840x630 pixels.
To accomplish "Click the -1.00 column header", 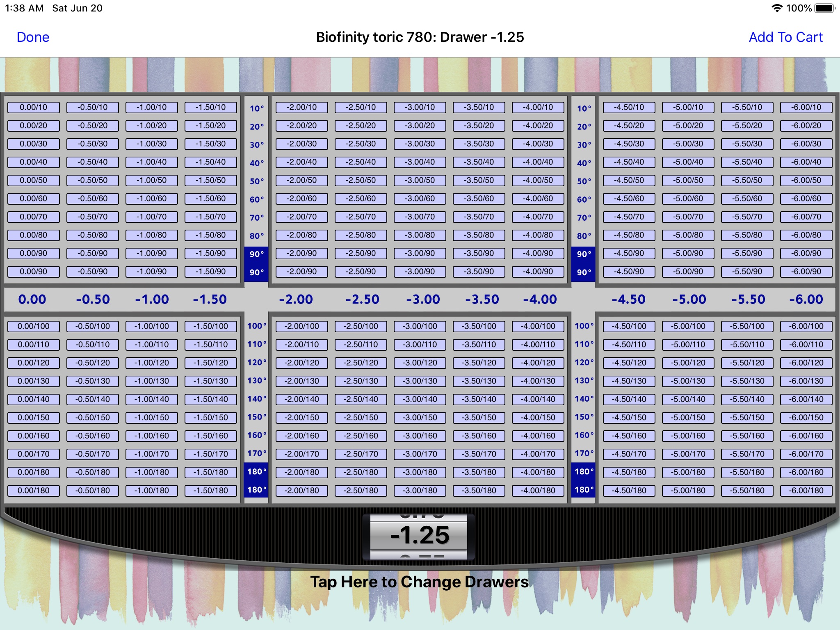I will [152, 299].
